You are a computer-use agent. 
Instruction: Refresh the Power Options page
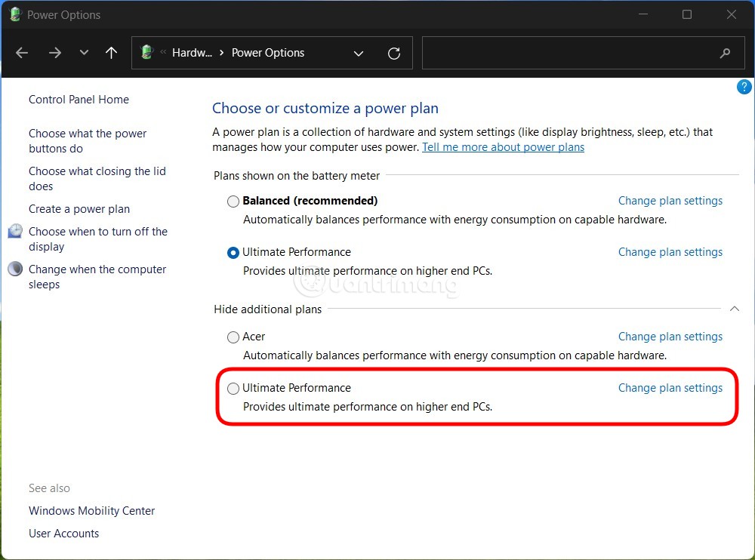(x=393, y=53)
